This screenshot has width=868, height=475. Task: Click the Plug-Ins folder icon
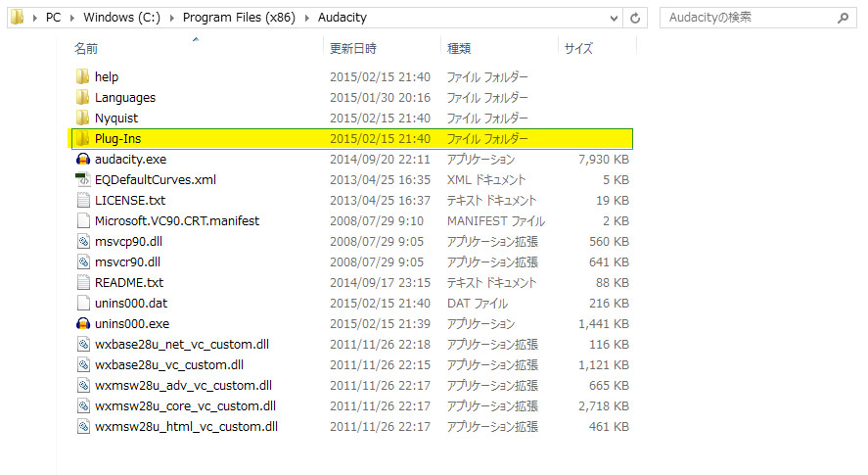pyautogui.click(x=82, y=138)
